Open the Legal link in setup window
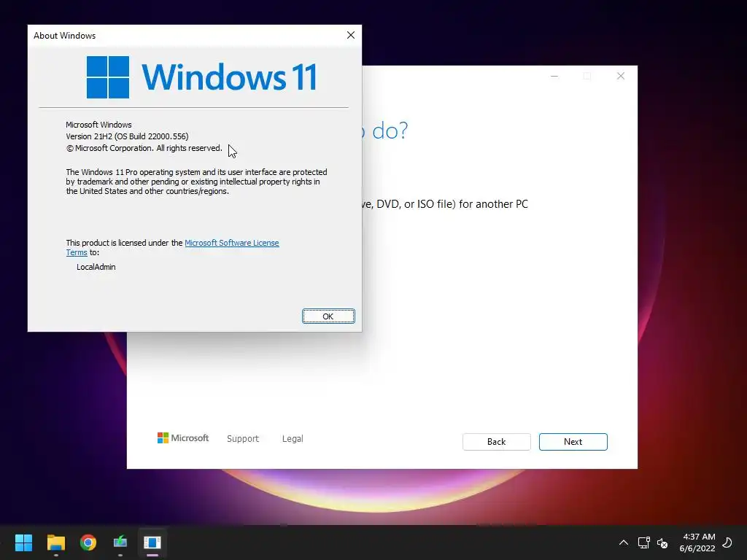 click(293, 438)
